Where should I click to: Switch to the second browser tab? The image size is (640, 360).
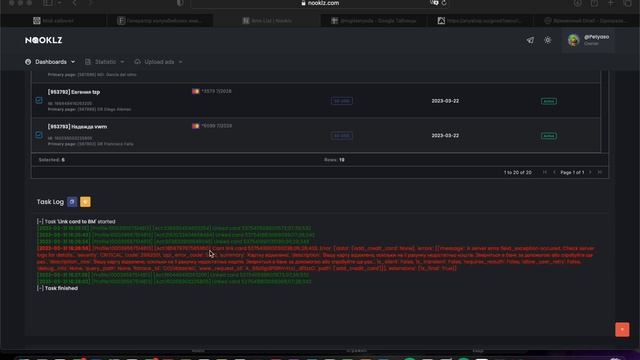coord(160,20)
